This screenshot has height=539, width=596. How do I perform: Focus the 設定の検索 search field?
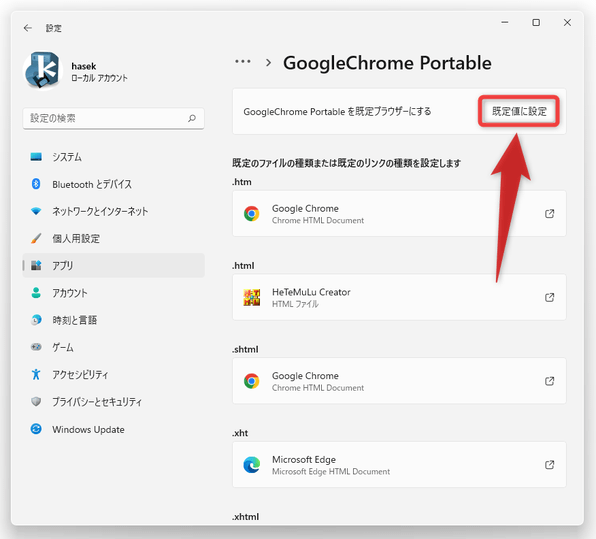click(x=113, y=118)
